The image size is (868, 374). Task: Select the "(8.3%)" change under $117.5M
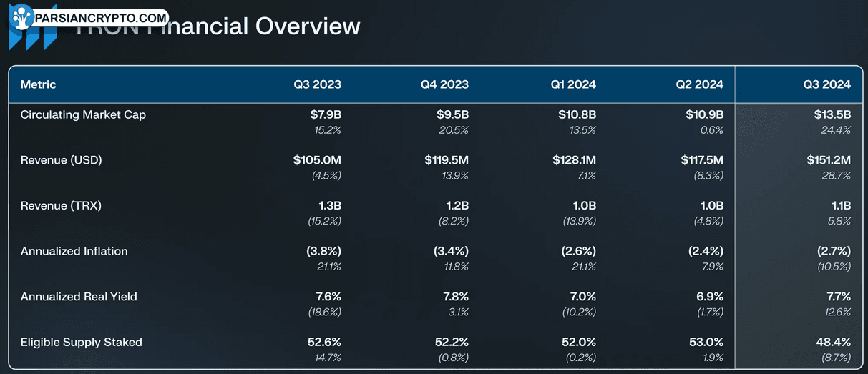708,176
